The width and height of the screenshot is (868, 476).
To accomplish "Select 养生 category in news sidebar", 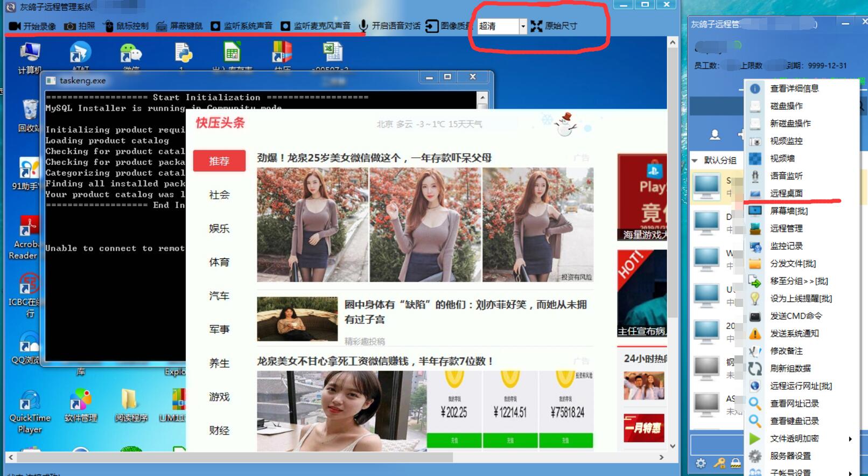I will tap(219, 363).
